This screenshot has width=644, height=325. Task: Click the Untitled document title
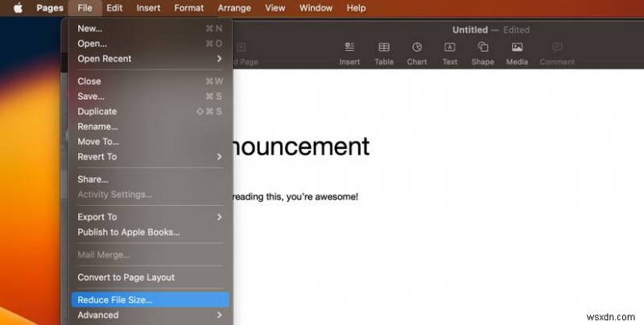470,30
